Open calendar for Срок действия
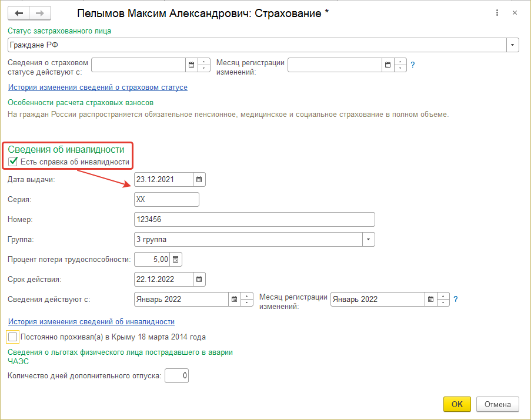 [199, 279]
